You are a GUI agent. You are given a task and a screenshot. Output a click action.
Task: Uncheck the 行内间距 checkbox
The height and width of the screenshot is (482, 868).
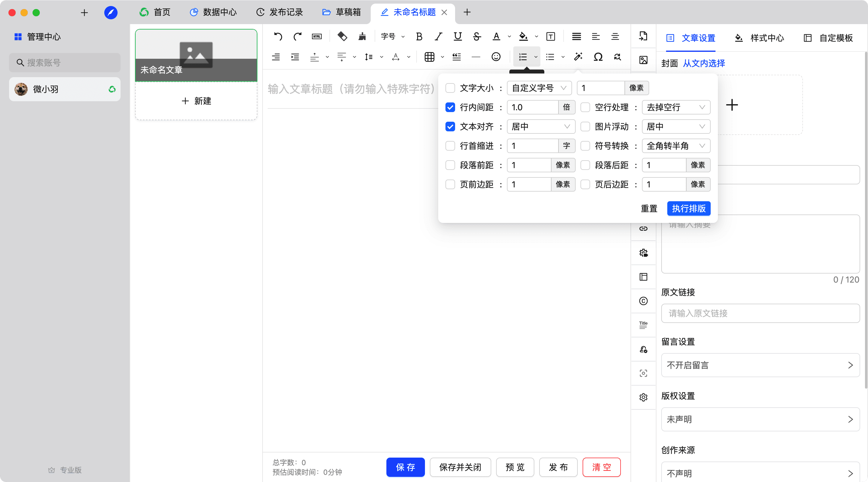450,108
